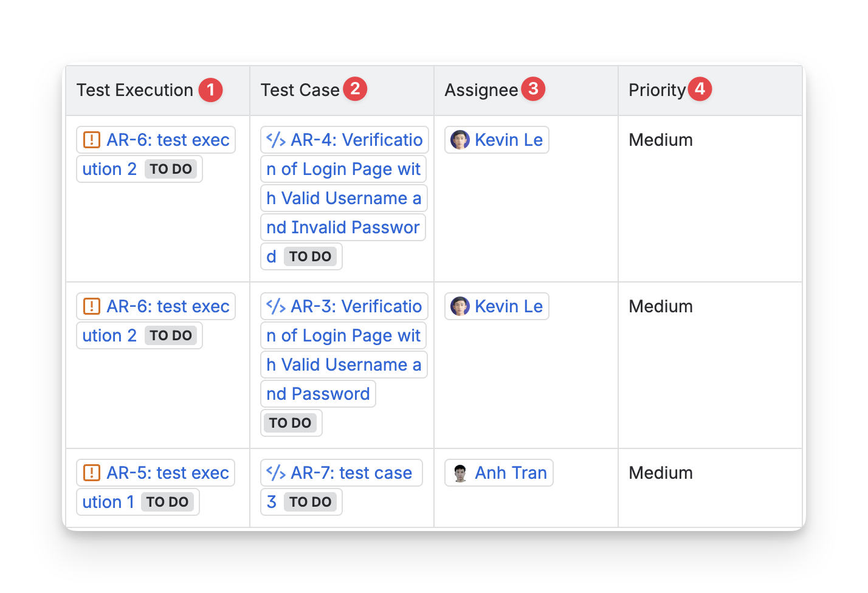The image size is (868, 593).
Task: Open AR-3 Verification of Login Page link
Action: [x=356, y=306]
